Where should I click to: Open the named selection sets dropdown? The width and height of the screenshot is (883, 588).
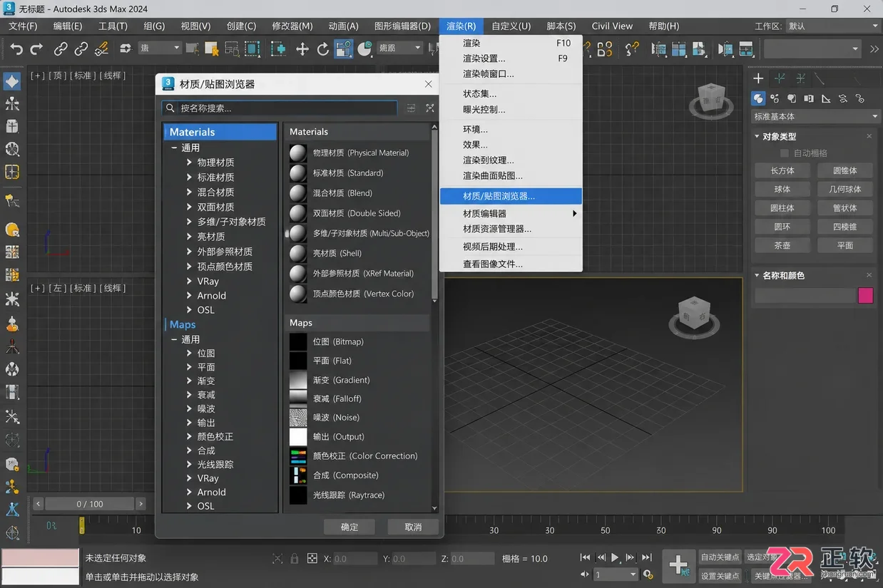(x=812, y=48)
